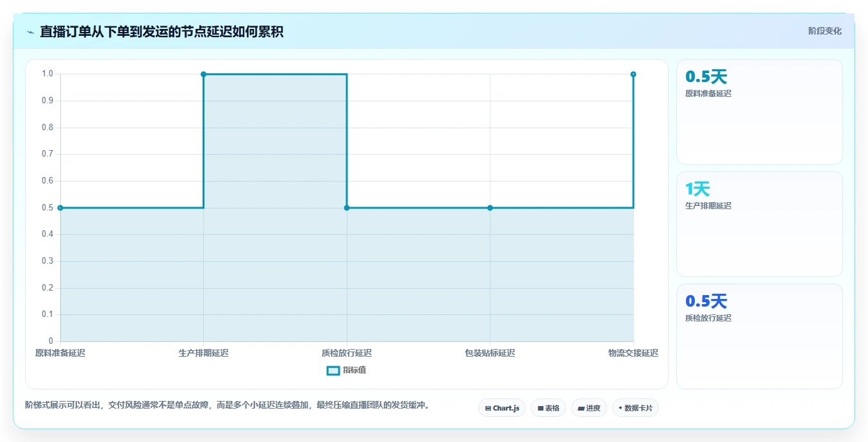Click the lightning icon beside the title
Image resolution: width=868 pixels, height=442 pixels.
coord(30,32)
